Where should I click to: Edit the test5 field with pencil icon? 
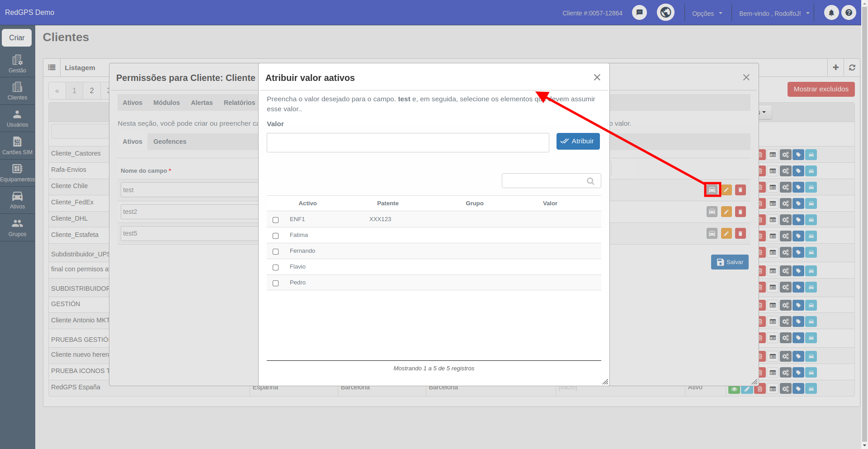coord(726,233)
